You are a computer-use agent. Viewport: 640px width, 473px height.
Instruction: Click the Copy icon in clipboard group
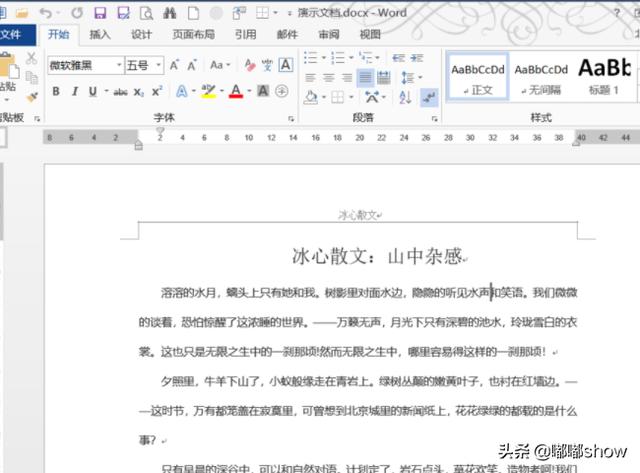31,77
